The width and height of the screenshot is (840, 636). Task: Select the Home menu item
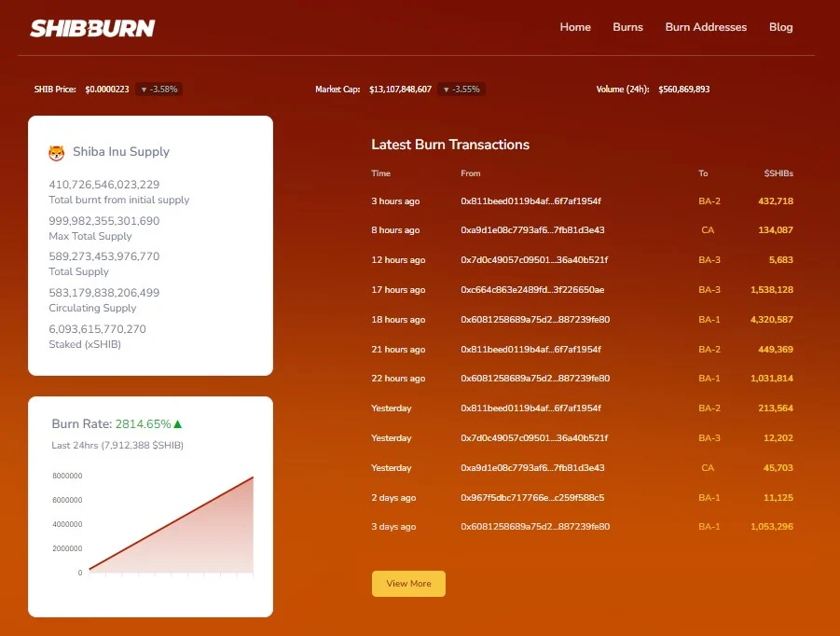[575, 27]
